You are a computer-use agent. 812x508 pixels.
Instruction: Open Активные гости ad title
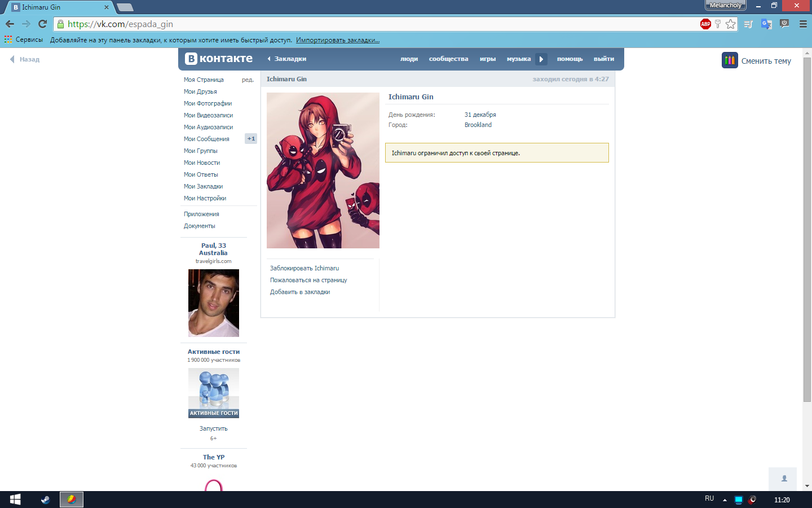pyautogui.click(x=214, y=352)
